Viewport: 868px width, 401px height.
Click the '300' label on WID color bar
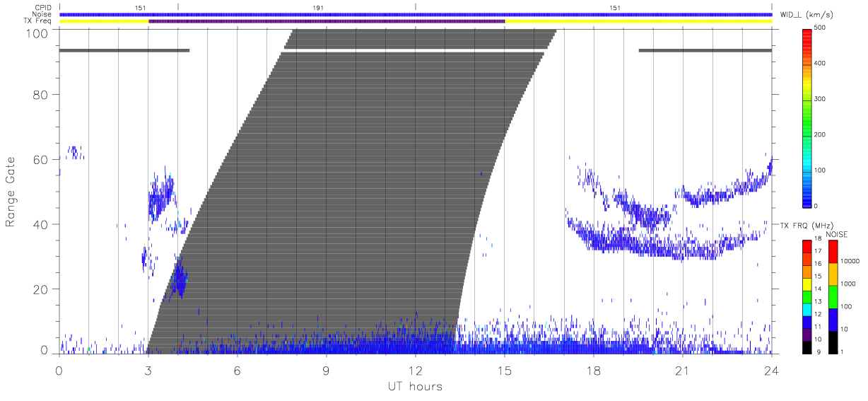[x=821, y=98]
